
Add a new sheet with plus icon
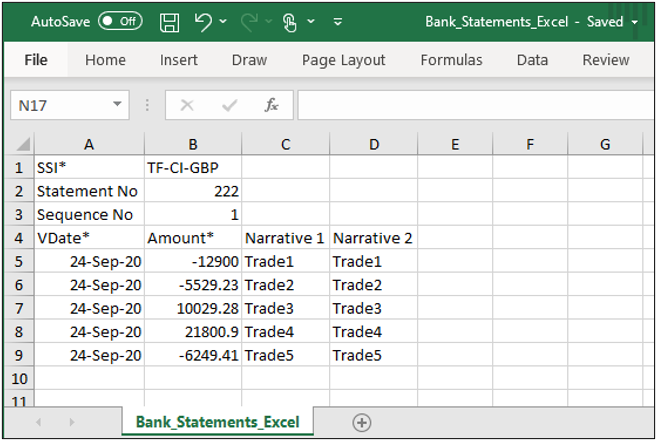click(x=362, y=422)
